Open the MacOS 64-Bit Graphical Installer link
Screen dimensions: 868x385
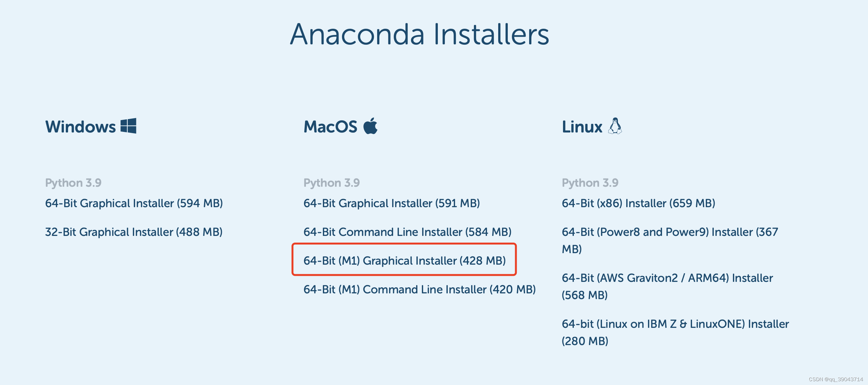pos(392,203)
